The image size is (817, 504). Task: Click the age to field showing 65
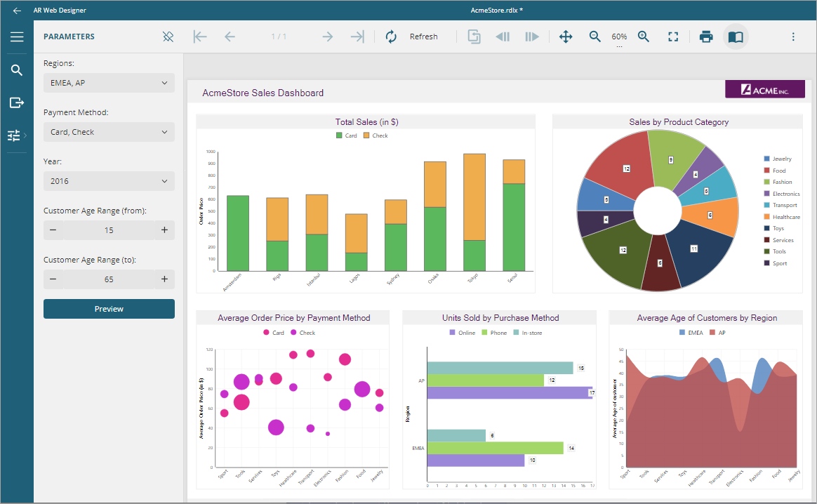pyautogui.click(x=109, y=279)
